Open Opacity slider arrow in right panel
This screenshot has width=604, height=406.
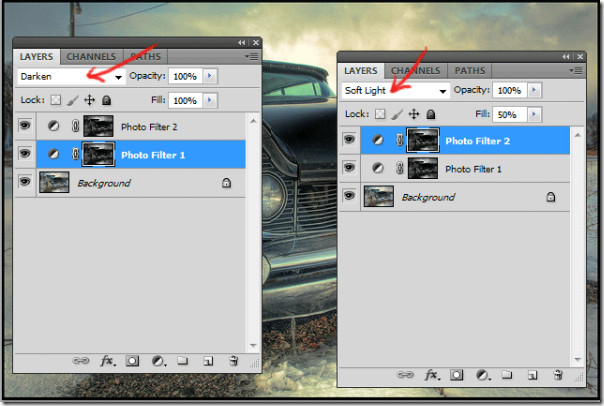(534, 90)
